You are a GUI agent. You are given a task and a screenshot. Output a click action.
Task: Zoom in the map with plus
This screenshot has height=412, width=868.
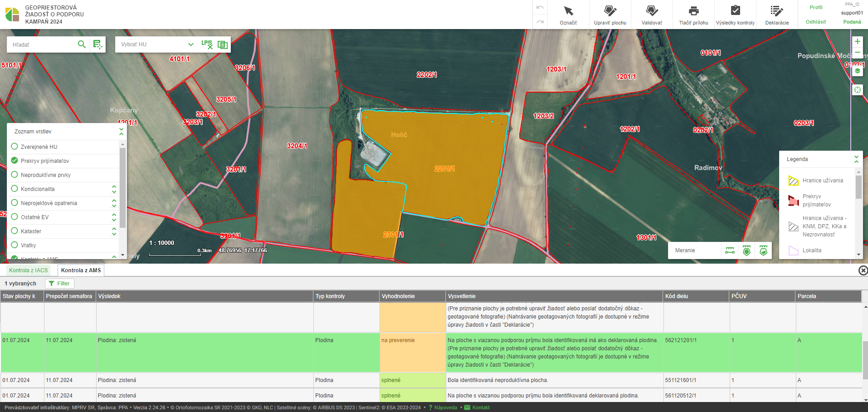tap(857, 41)
